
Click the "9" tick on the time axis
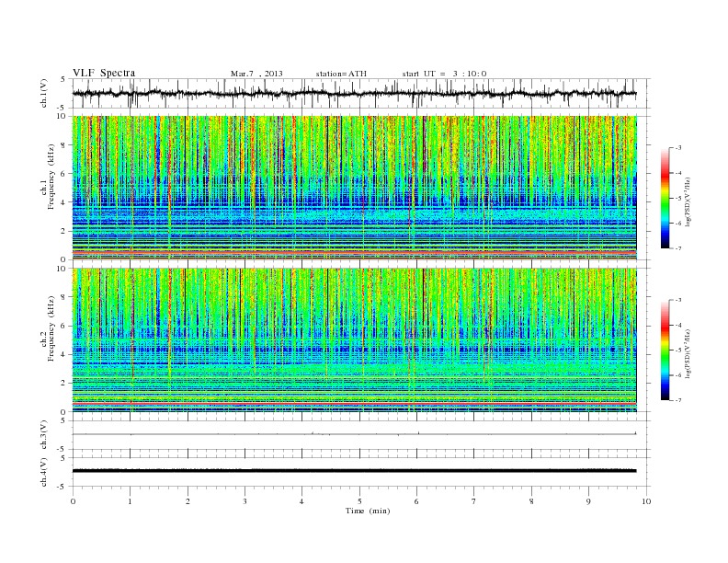[588, 501]
